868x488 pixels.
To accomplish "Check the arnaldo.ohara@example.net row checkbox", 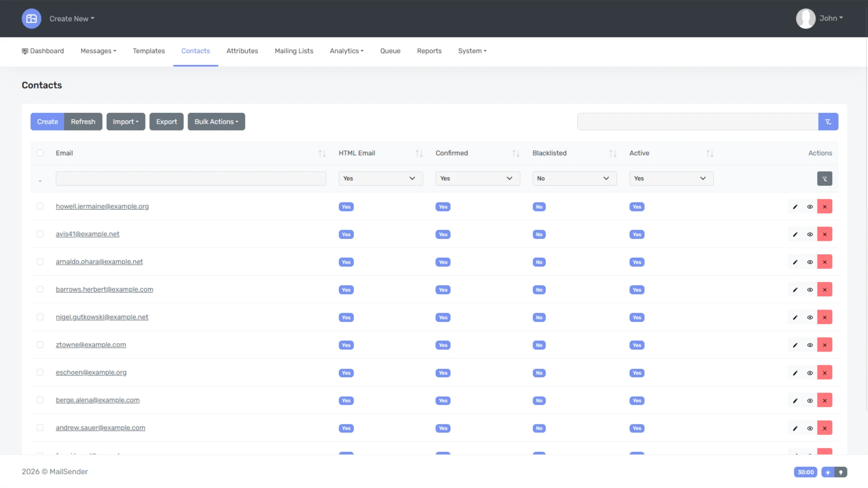I will 40,262.
